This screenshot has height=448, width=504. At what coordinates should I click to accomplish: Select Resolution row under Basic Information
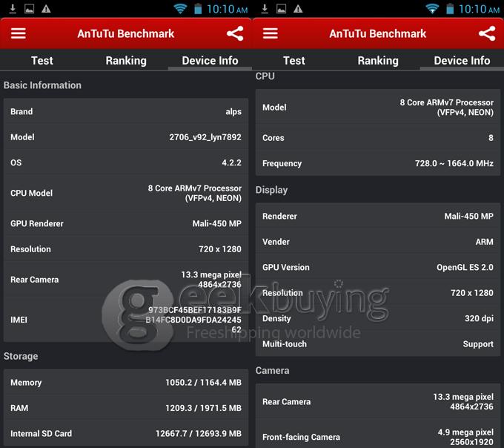(x=126, y=249)
